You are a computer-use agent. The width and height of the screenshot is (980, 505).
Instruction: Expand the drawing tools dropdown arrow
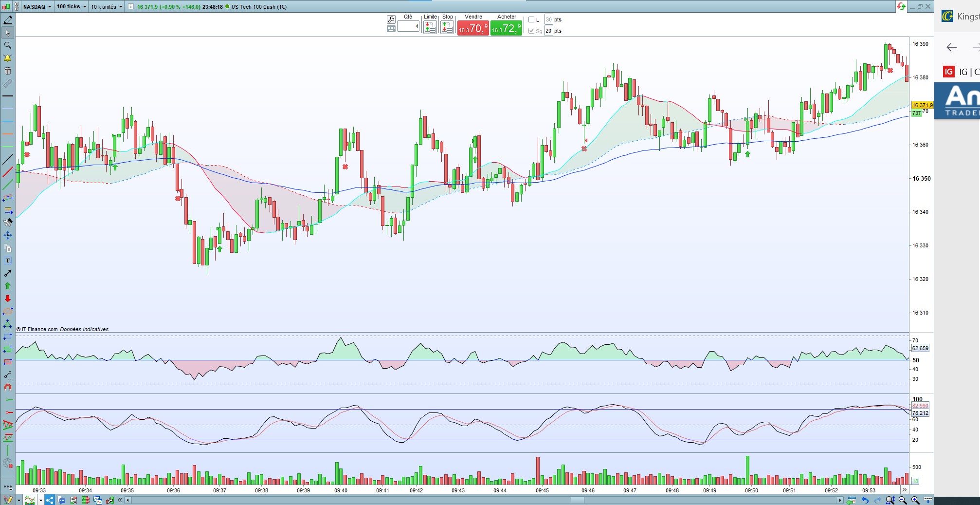tap(19, 500)
